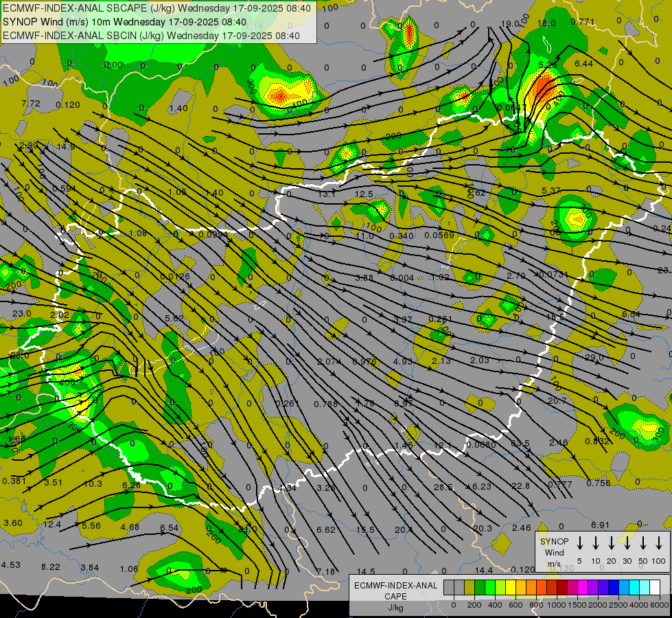Click the white swatch in CAPE color scale

point(655,587)
